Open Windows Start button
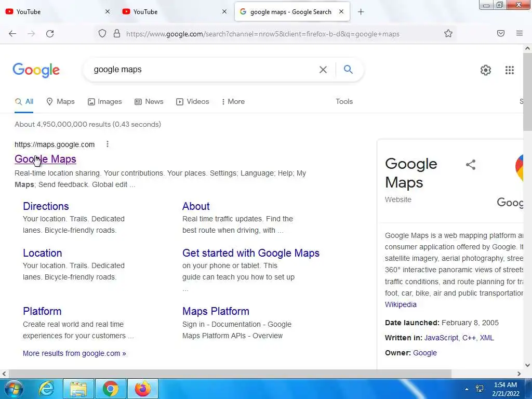532x399 pixels. point(14,389)
